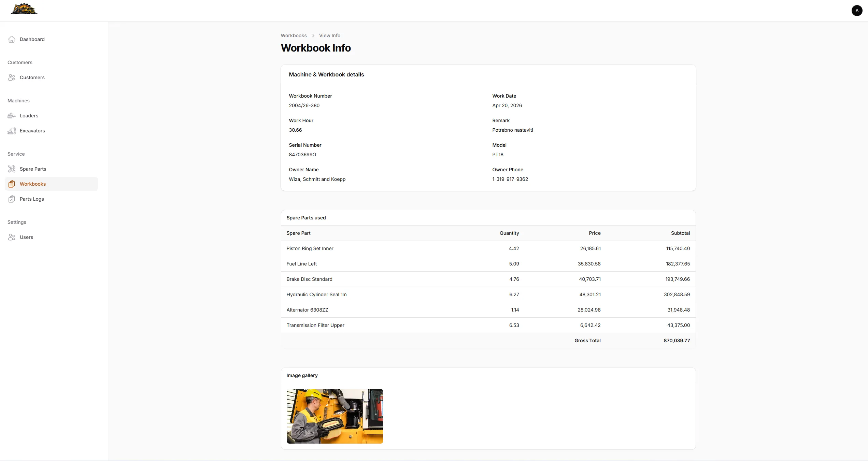
Task: Click Hydraulic Cylinder Seal 1m row
Action: point(488,294)
